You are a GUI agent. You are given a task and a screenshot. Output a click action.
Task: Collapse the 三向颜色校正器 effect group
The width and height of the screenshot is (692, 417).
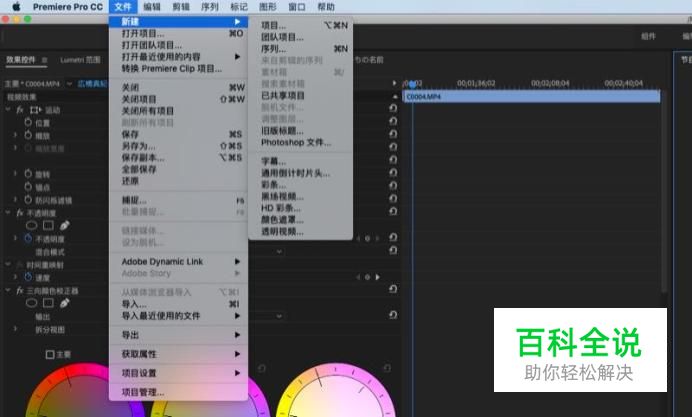(8, 290)
